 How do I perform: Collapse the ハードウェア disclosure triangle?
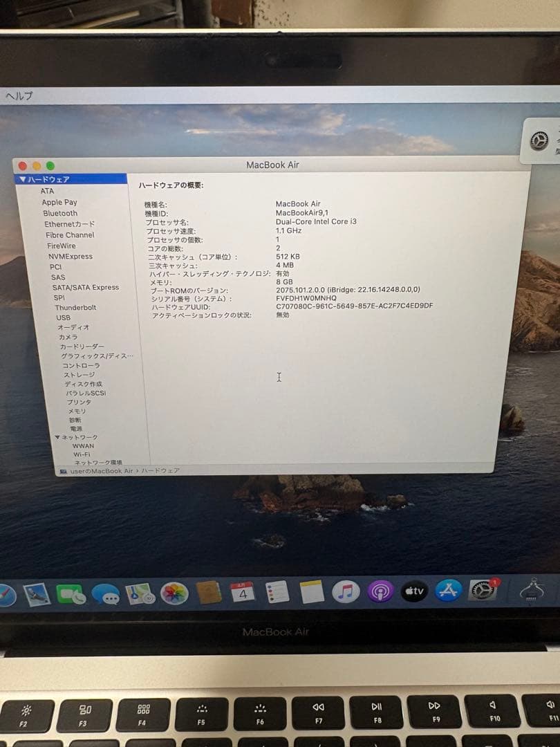coord(22,179)
